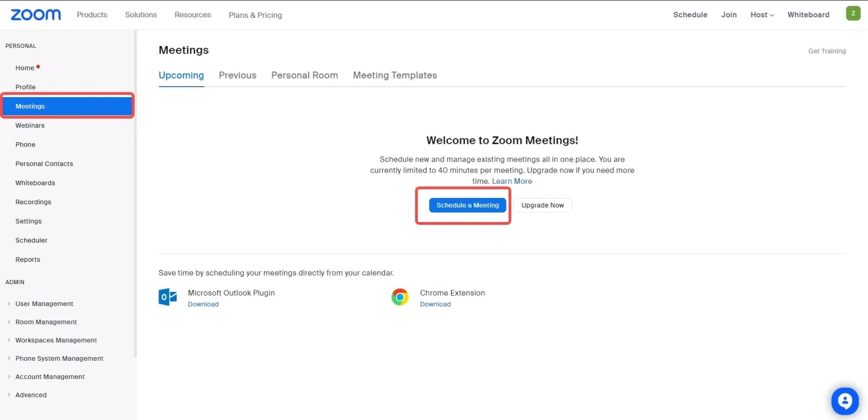Open Webinars in the sidebar

pyautogui.click(x=30, y=125)
